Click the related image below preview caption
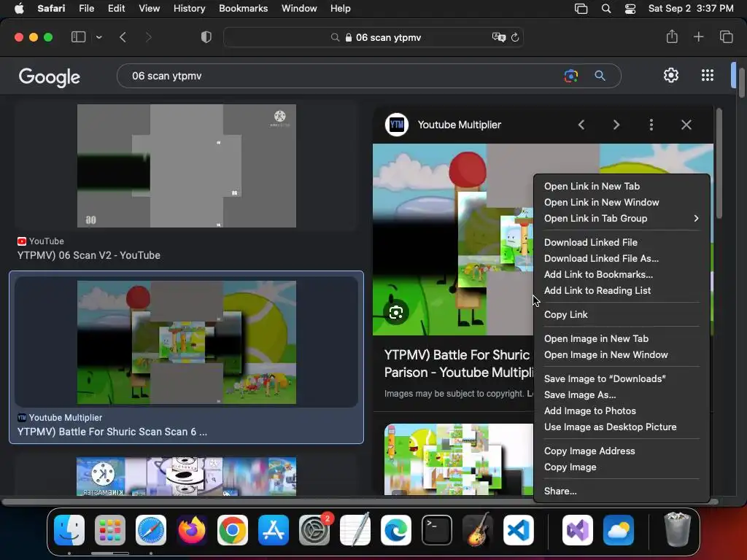 point(459,459)
